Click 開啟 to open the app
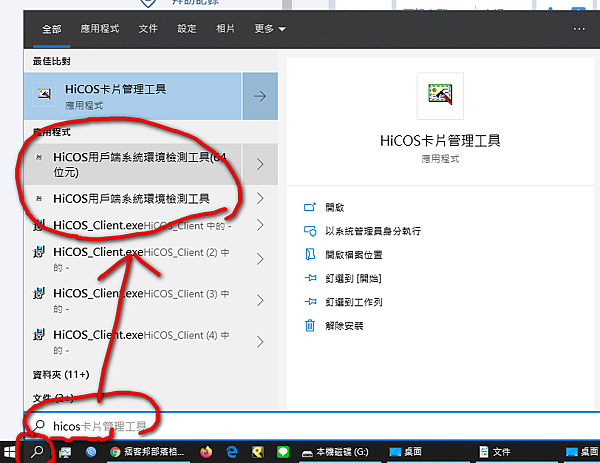Image resolution: width=600 pixels, height=463 pixels. click(x=335, y=207)
